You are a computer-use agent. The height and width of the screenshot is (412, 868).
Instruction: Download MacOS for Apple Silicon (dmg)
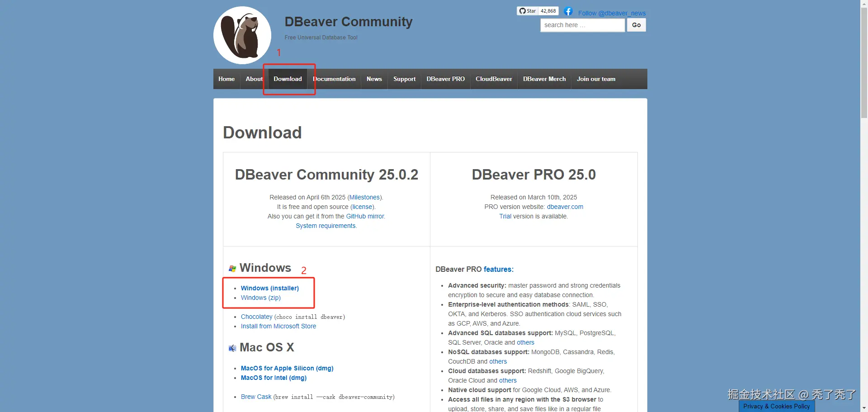point(287,368)
